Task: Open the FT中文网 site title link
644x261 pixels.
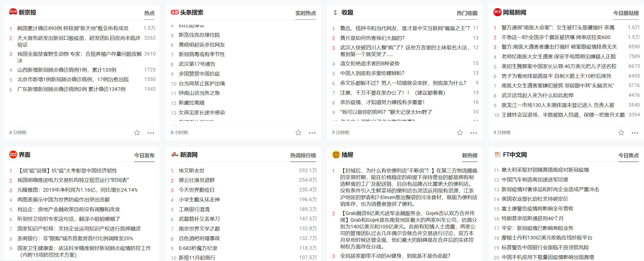Action: 515,155
